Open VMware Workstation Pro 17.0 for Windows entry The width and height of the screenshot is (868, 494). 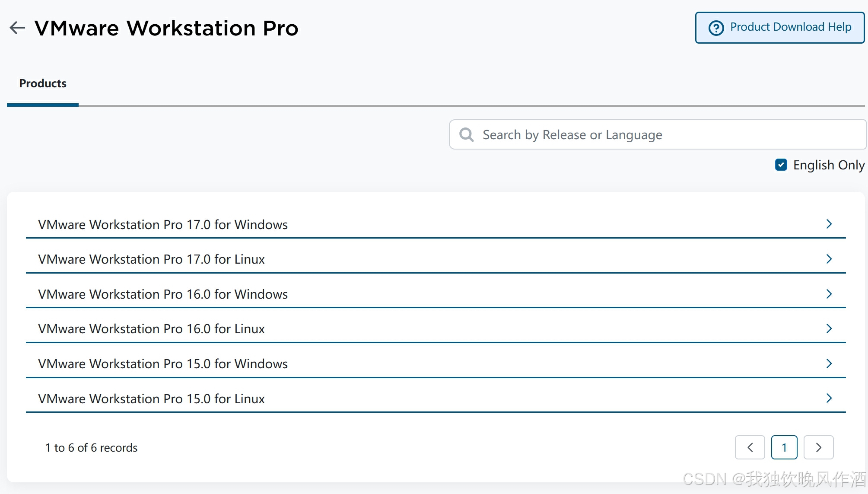(x=163, y=225)
